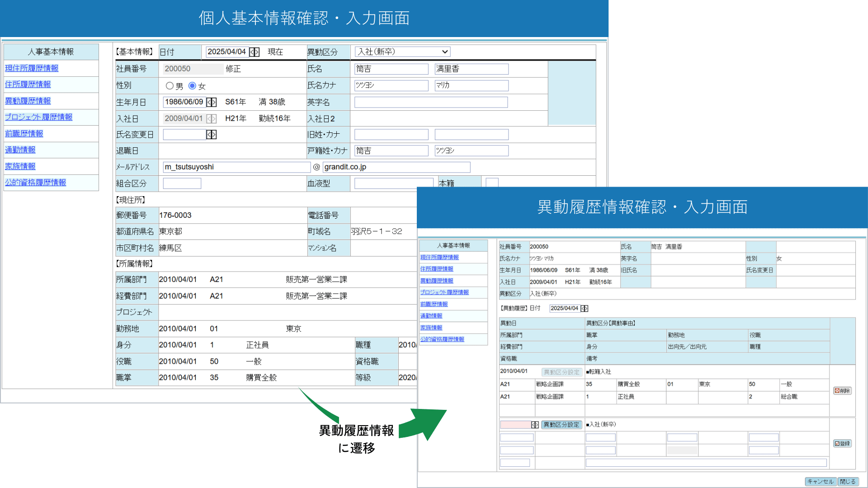This screenshot has height=488, width=868.
Task: Select the 女 radio button
Action: tap(192, 86)
